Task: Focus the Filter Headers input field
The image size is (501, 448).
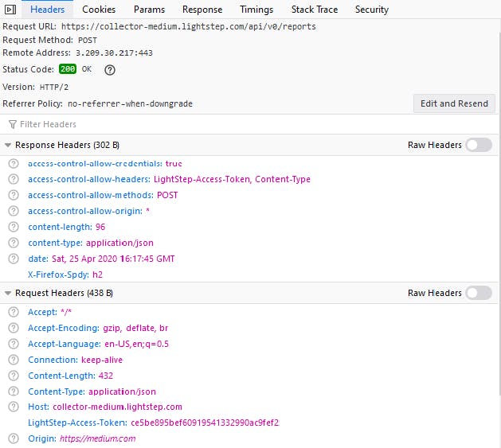Action: [x=249, y=124]
